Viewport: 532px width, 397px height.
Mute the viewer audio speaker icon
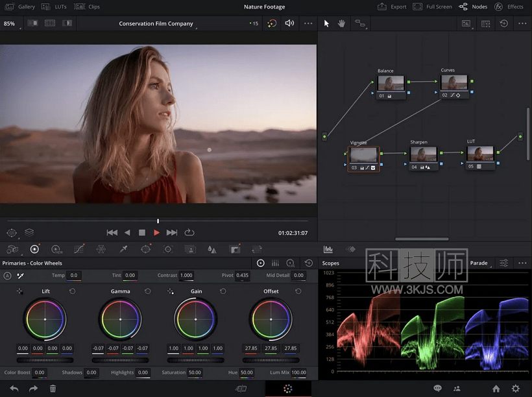pos(289,23)
